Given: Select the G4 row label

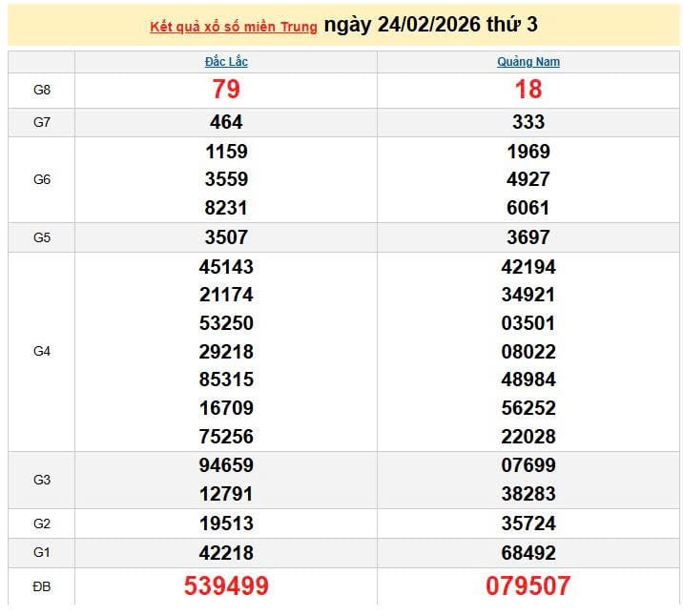Looking at the screenshot, I should tap(42, 351).
